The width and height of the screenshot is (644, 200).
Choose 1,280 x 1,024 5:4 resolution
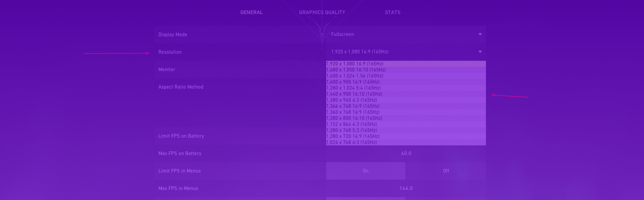[x=406, y=88]
